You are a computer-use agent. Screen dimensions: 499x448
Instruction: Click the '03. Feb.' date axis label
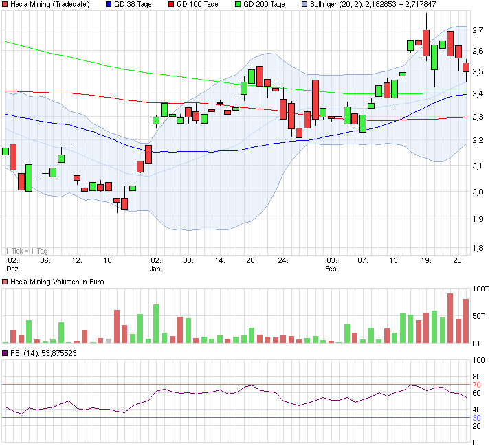331,265
